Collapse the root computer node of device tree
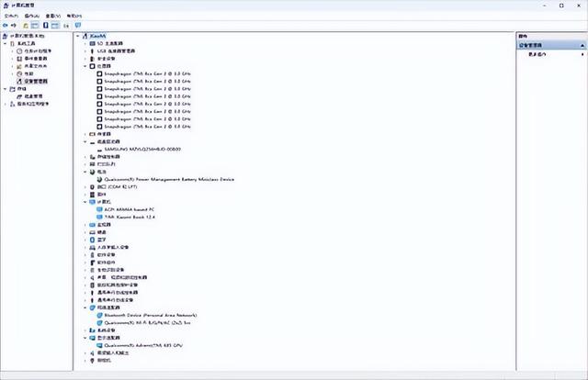588x380 pixels. click(x=78, y=36)
